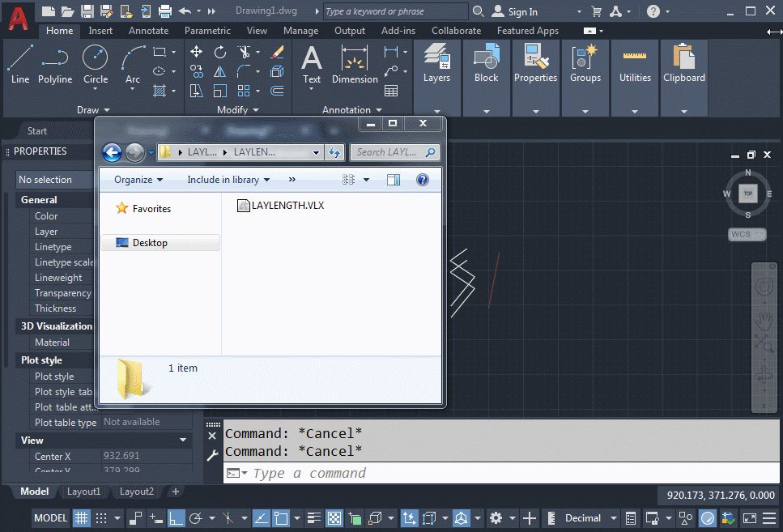Toggle Ortho mode in status bar
This screenshot has width=783, height=532.
[x=176, y=518]
